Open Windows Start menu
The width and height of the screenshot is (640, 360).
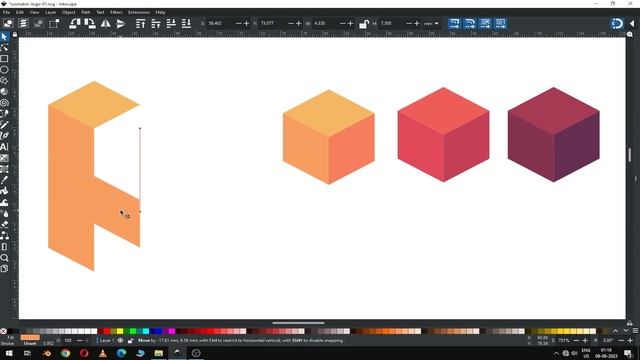pyautogui.click(x=9, y=353)
